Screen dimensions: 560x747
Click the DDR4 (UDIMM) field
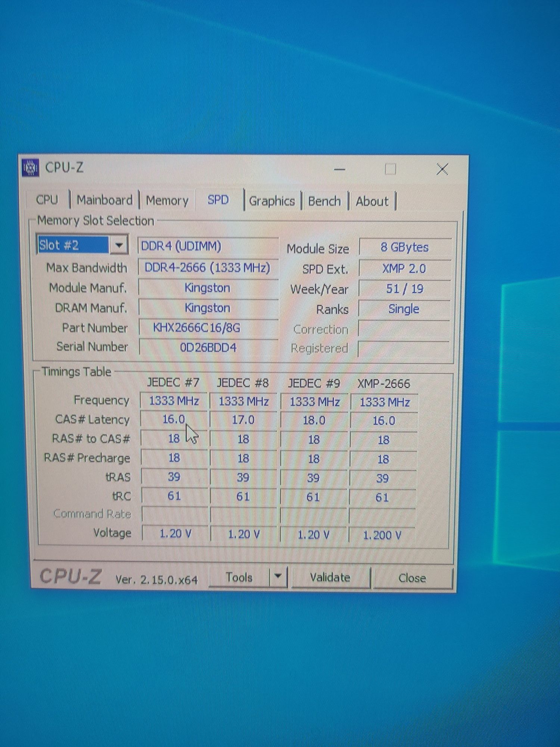[x=208, y=247]
